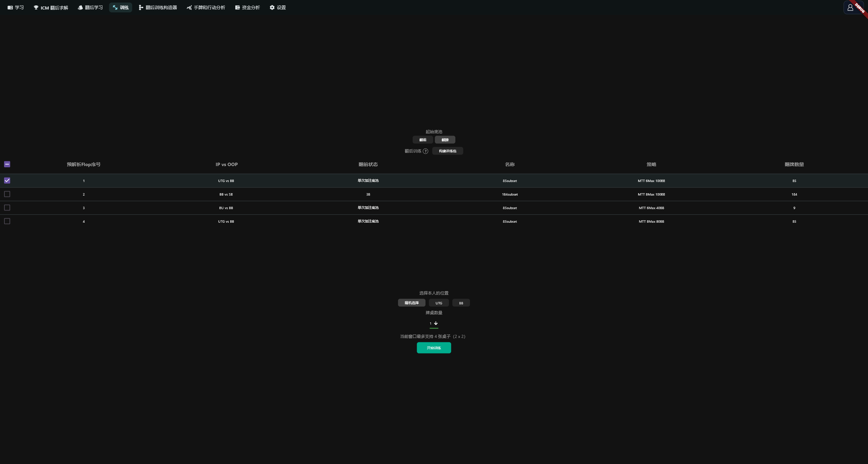Open 资金分析 wallet icon tab

tap(248, 7)
